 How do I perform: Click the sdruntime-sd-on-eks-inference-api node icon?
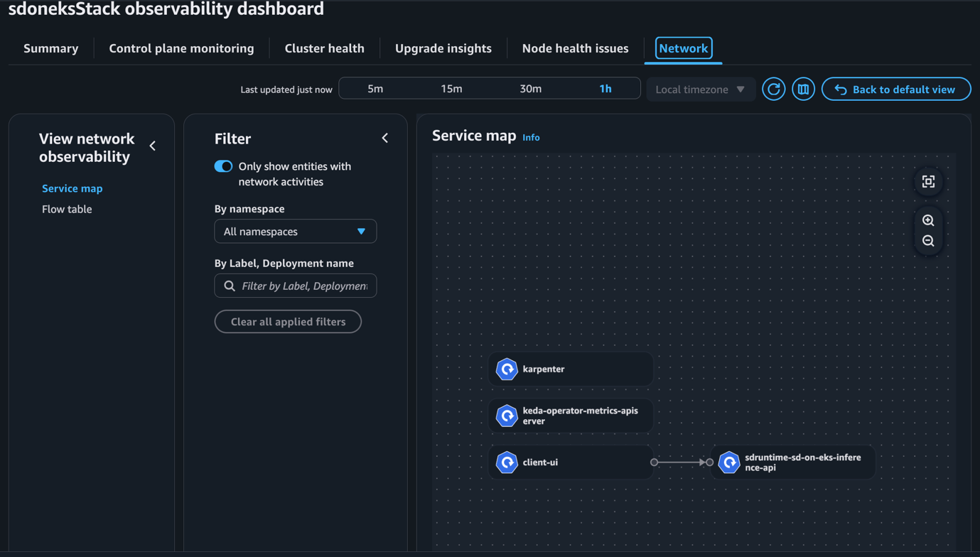click(x=729, y=463)
